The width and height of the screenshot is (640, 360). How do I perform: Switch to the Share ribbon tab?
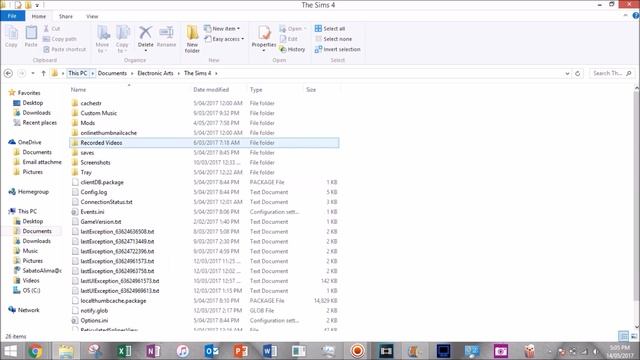click(66, 16)
